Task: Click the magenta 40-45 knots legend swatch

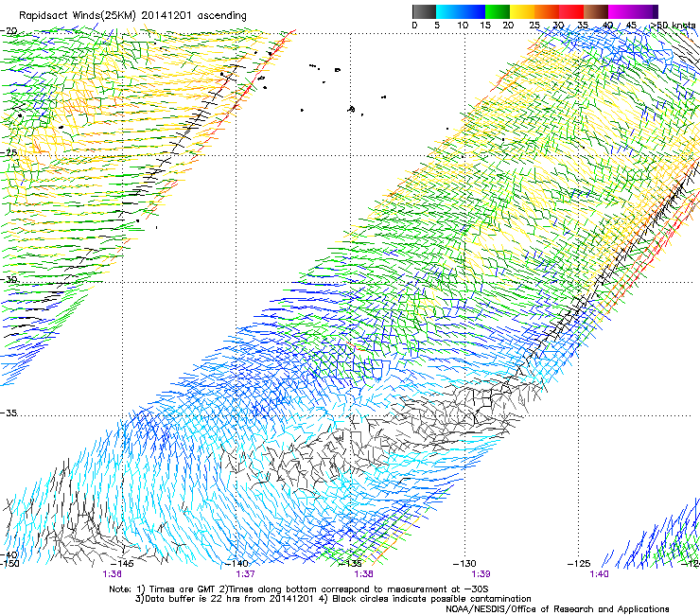Action: tap(621, 11)
